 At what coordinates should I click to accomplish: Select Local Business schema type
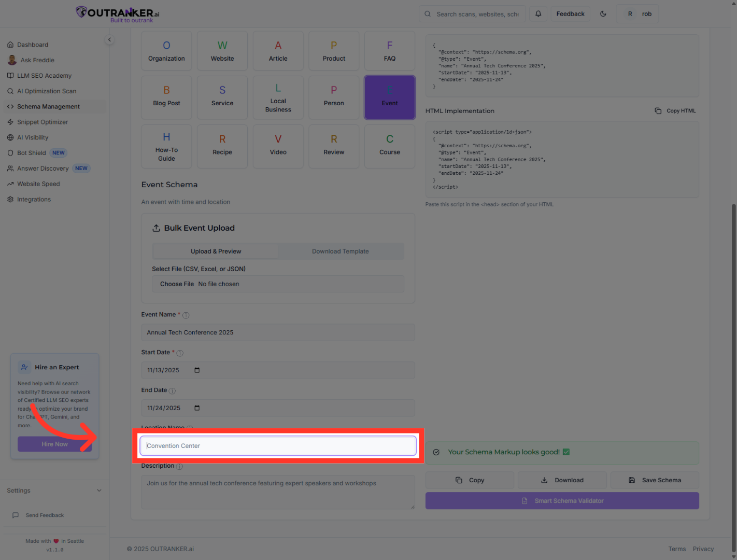(278, 97)
